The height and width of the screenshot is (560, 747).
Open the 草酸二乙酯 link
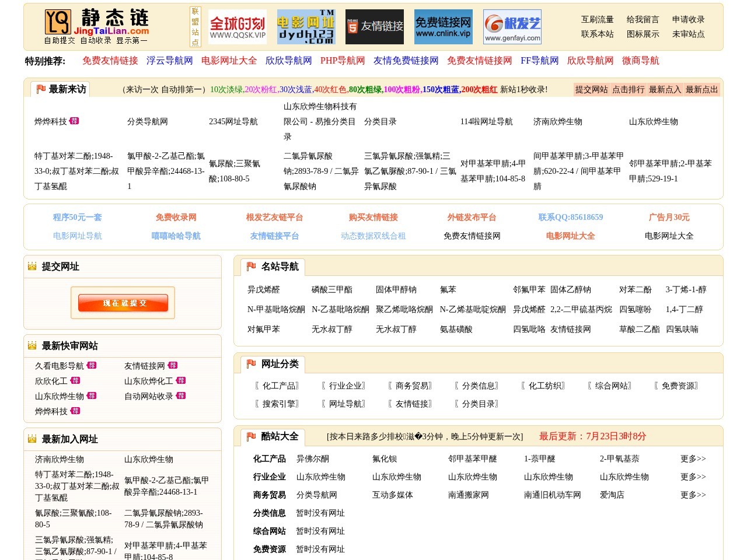point(640,329)
